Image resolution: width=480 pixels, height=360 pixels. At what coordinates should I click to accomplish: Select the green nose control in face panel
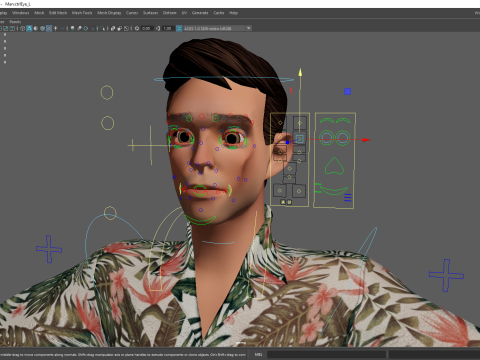coord(334,166)
